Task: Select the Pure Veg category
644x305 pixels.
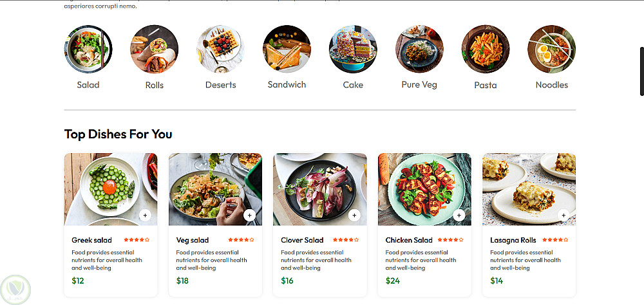Action: [419, 50]
